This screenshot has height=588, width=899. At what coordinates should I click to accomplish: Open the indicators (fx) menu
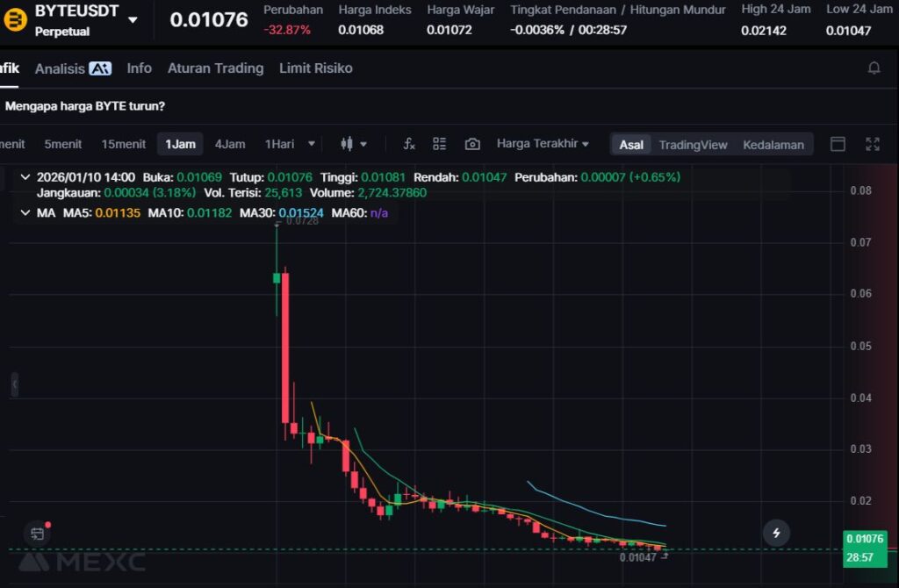[x=409, y=144]
